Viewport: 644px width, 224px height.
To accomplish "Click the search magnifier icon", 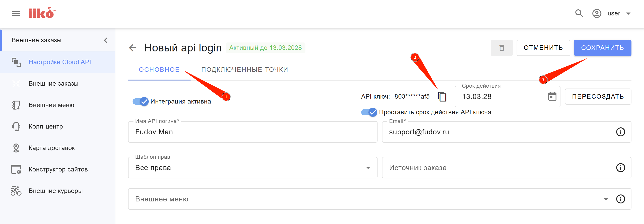I will 579,13.
